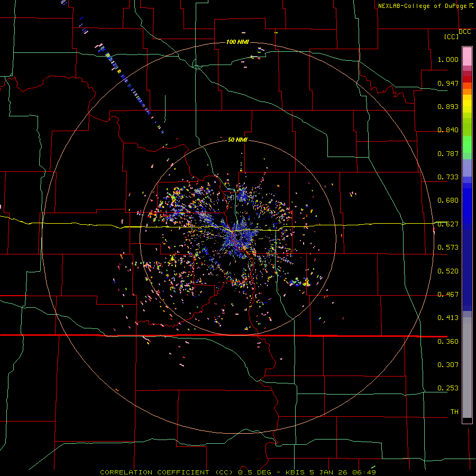Click the 0.360 legend value
The image size is (476, 476).
pos(448,342)
